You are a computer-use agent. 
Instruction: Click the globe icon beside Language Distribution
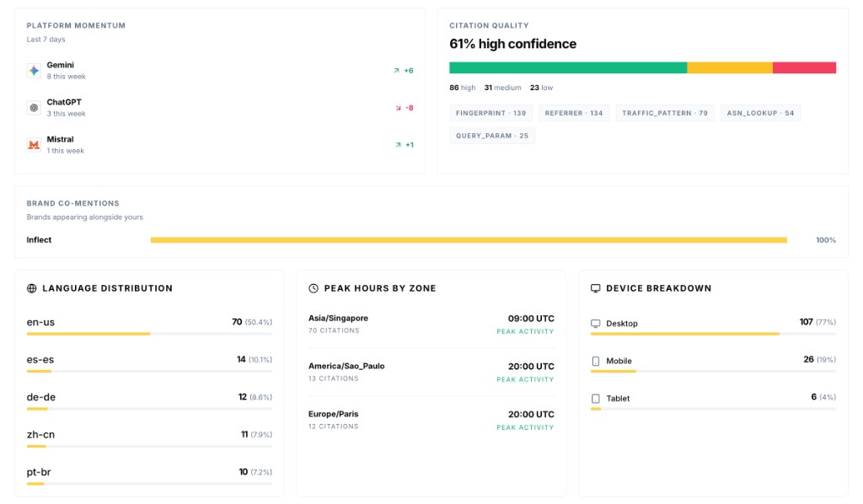(x=32, y=288)
